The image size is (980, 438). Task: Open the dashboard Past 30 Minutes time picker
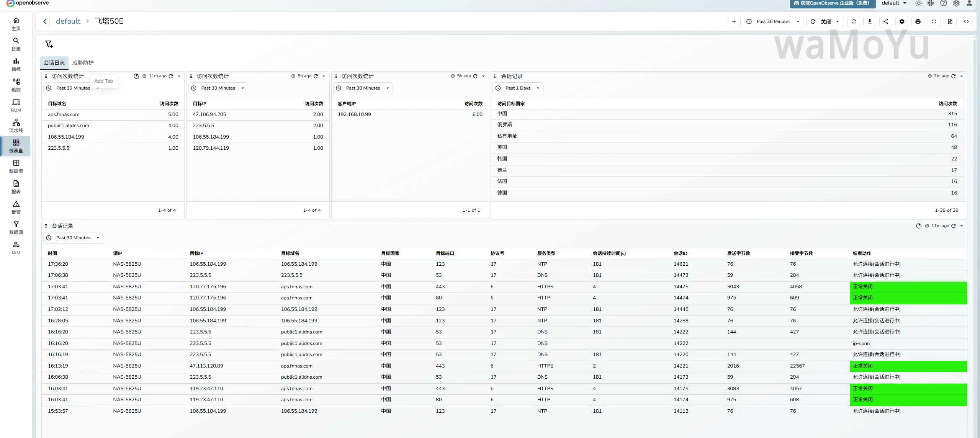[x=773, y=21]
